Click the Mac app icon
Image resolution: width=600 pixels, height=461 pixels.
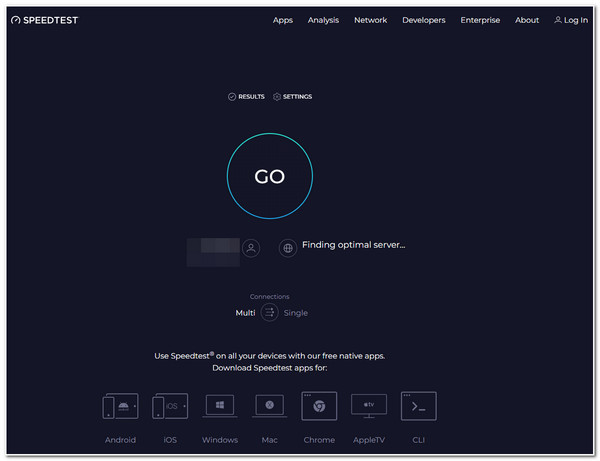[x=269, y=406]
